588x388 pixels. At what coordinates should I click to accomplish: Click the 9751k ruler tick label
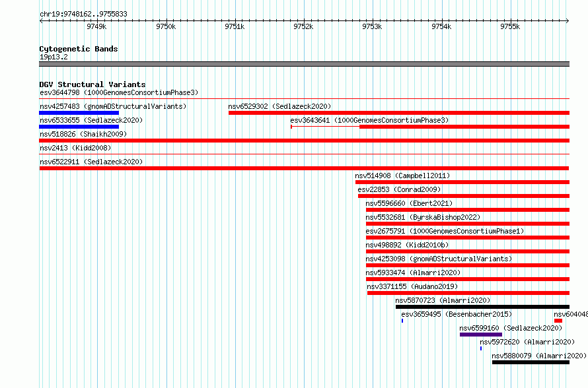(235, 26)
